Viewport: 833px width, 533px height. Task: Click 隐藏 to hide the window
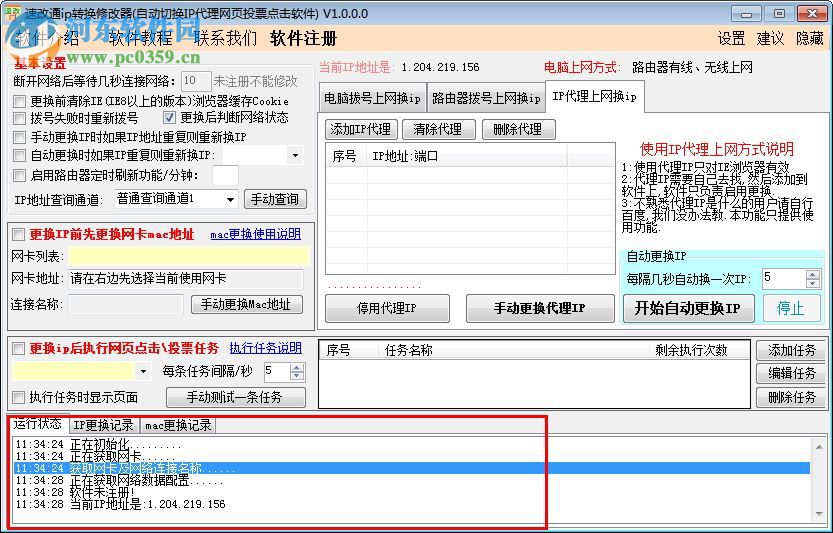pos(810,38)
